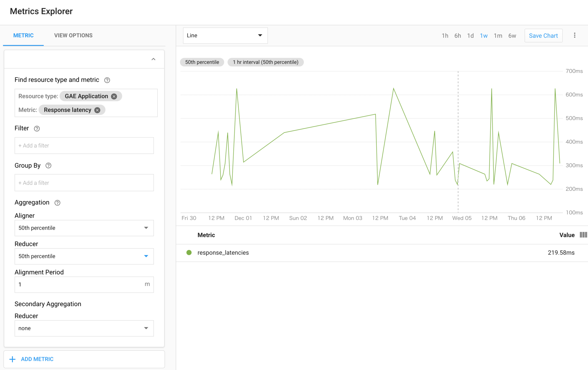
Task: Switch to the View Options tab
Action: coord(73,35)
